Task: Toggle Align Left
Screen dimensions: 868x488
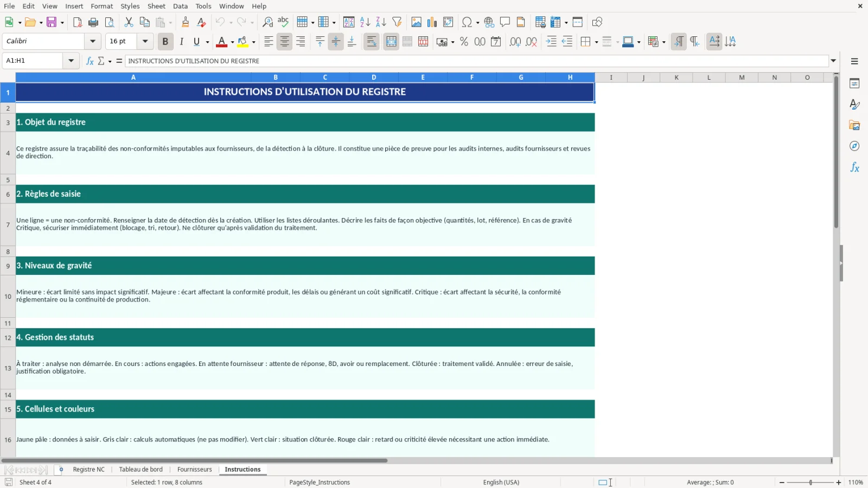Action: pyautogui.click(x=269, y=42)
